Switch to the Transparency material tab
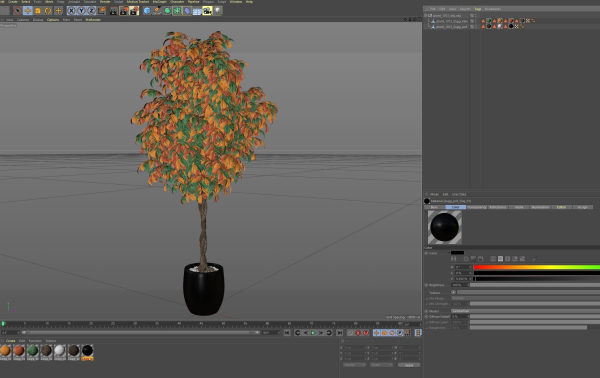Viewport: 600px width, 378px height. [x=477, y=207]
